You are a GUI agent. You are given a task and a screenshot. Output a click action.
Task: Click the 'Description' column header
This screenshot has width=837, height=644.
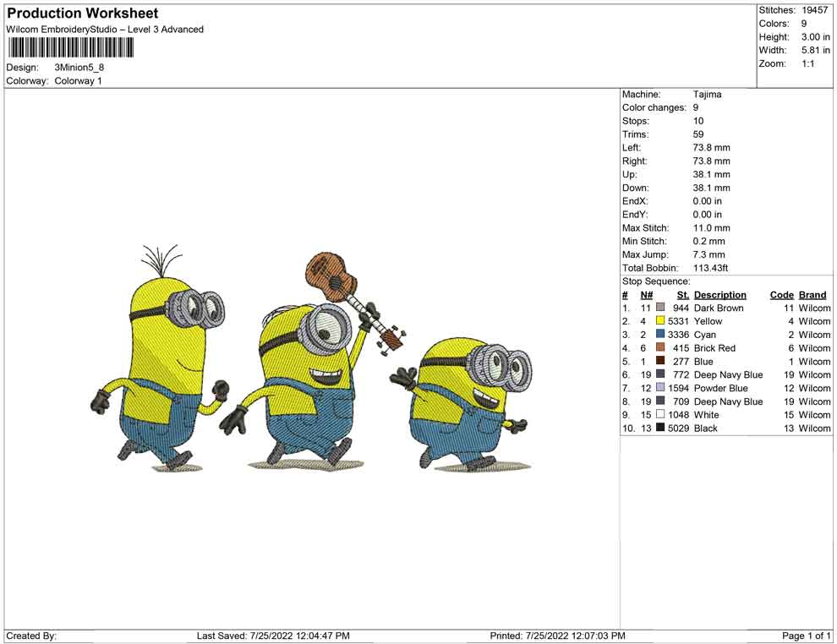(720, 294)
